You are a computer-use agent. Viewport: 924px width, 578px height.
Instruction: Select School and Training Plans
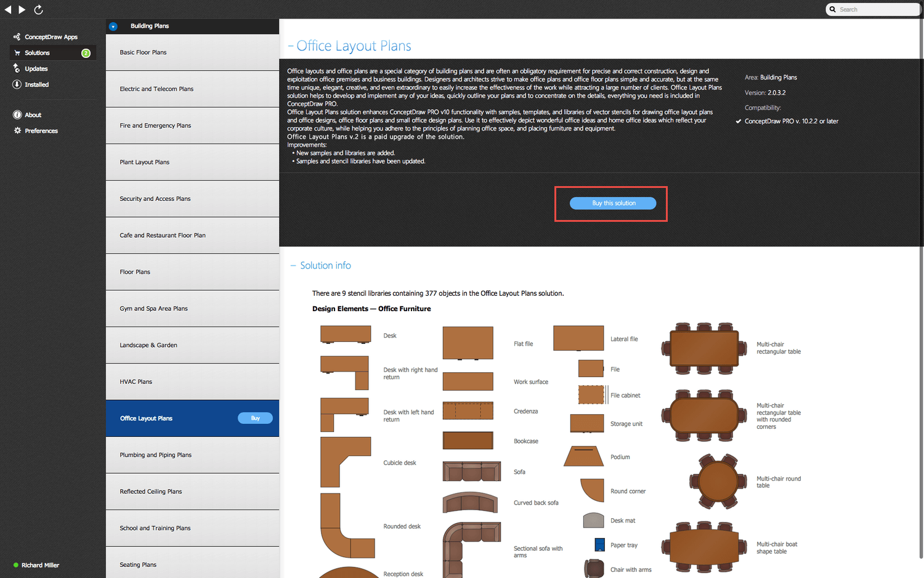tap(192, 528)
